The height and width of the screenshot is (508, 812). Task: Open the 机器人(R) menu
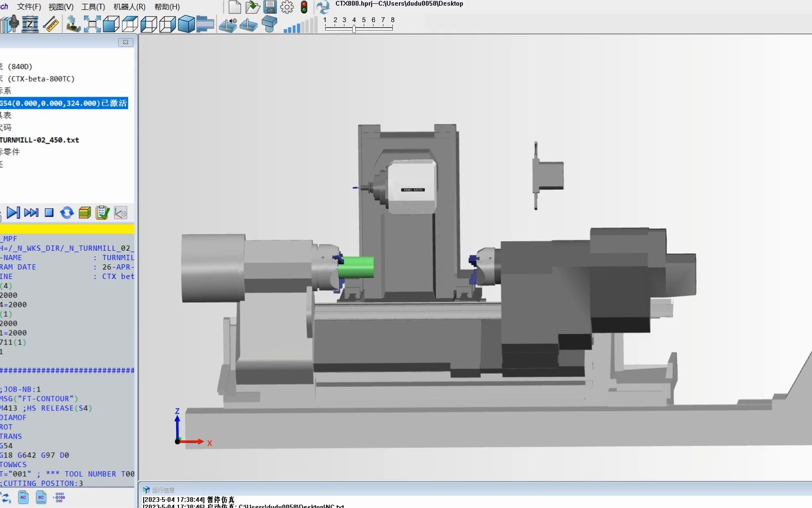tap(130, 7)
